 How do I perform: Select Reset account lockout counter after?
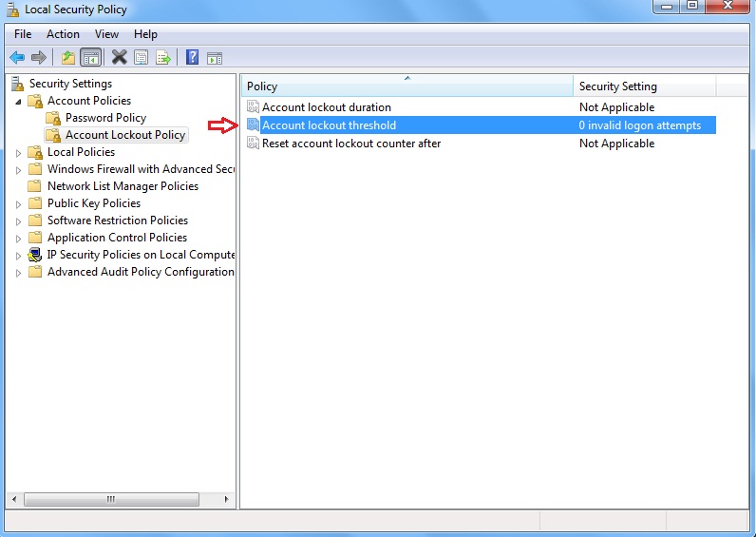(x=350, y=144)
